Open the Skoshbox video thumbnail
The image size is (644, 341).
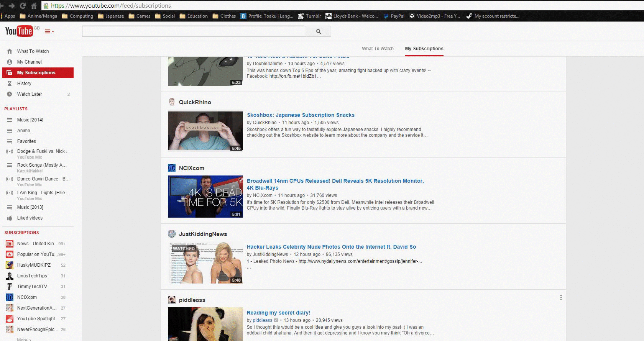(205, 131)
